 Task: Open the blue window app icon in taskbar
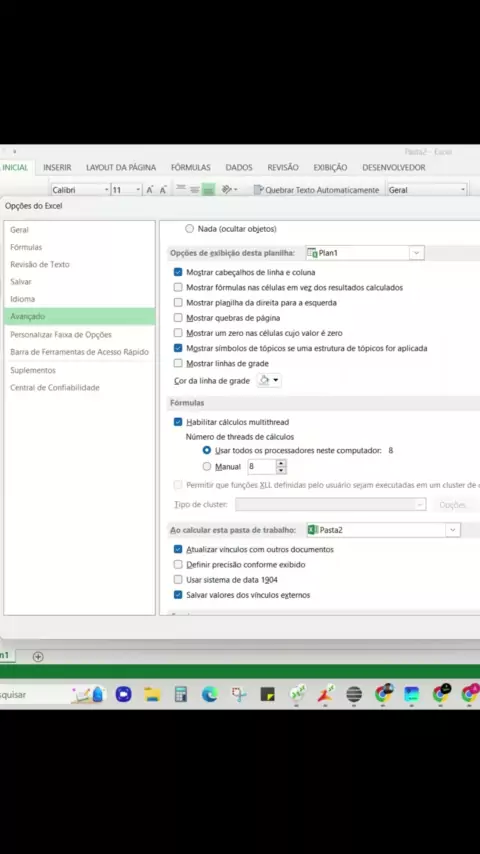411,694
